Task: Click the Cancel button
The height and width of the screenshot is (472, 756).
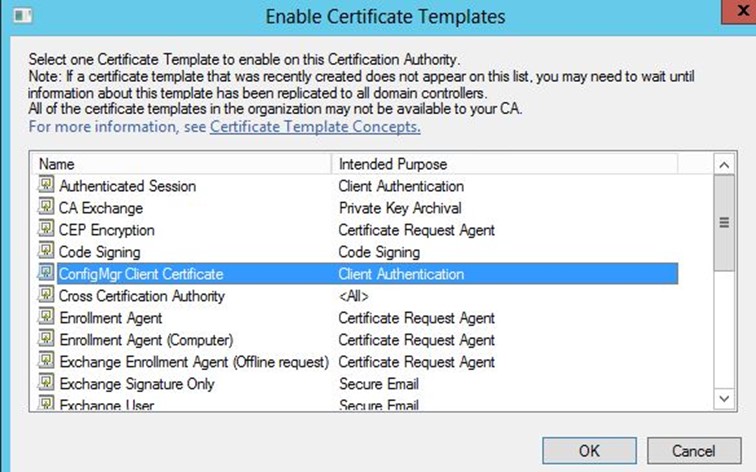Action: (693, 451)
